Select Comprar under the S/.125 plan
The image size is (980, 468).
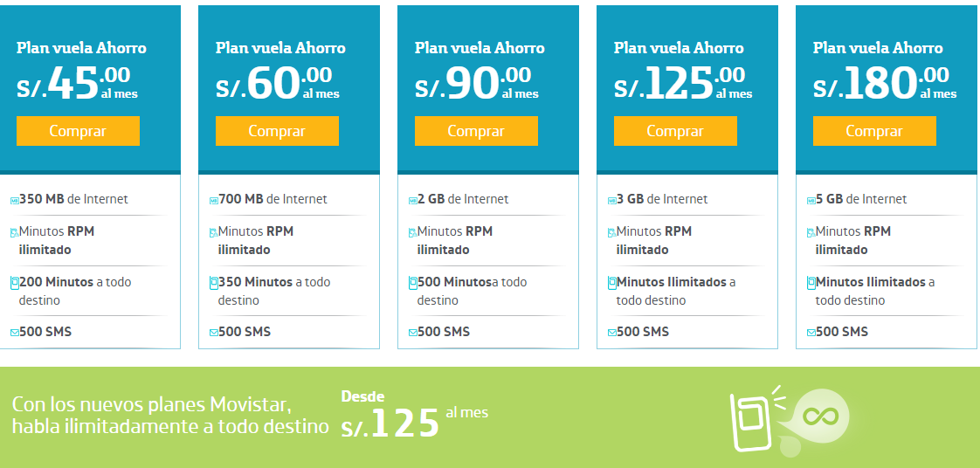(x=675, y=131)
